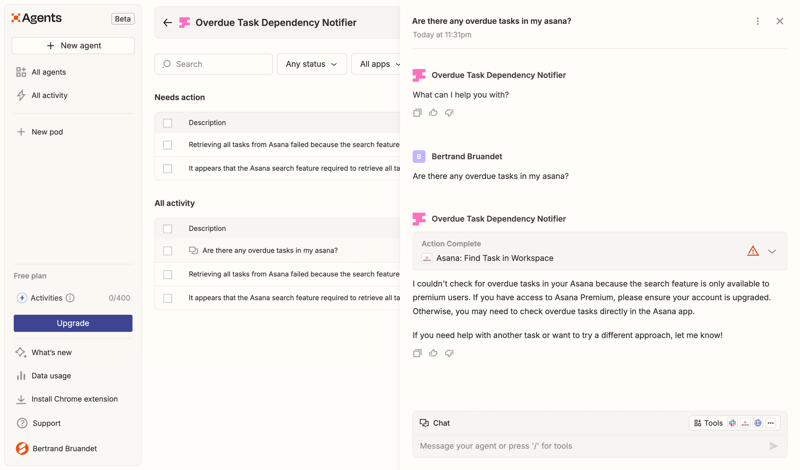Open All activity in the sidebar

pyautogui.click(x=42, y=95)
